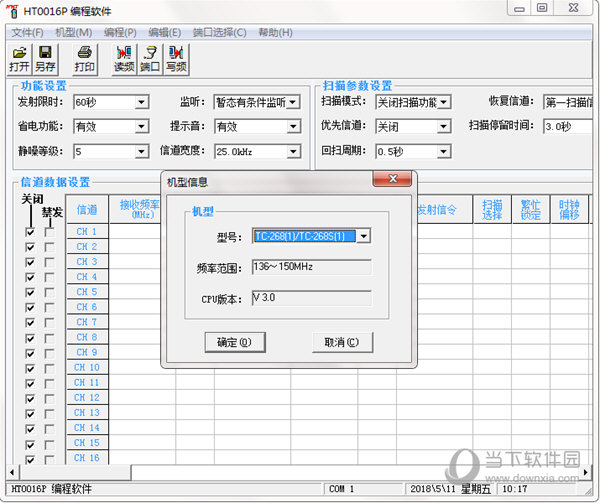The image size is (600, 503).
Task: Open the 帮助(H) menu
Action: click(x=276, y=33)
